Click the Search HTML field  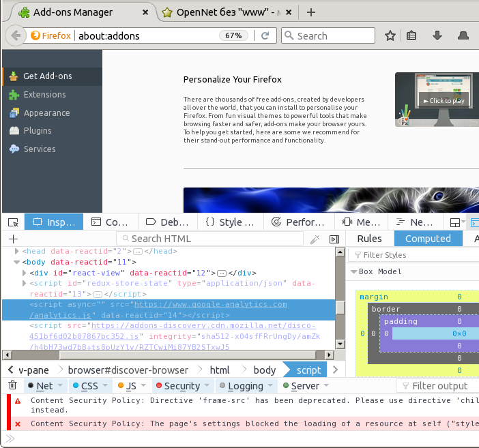pyautogui.click(x=210, y=239)
